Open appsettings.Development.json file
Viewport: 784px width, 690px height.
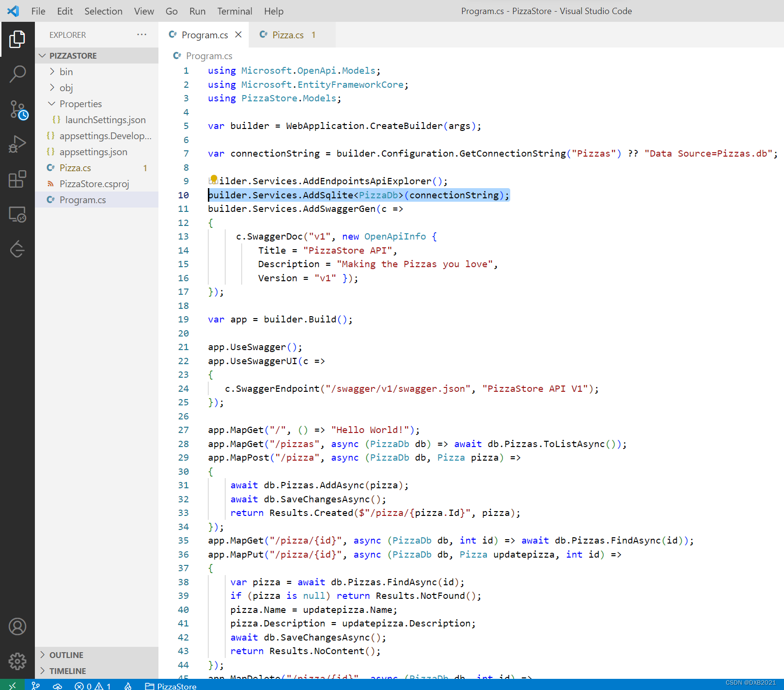tap(96, 136)
